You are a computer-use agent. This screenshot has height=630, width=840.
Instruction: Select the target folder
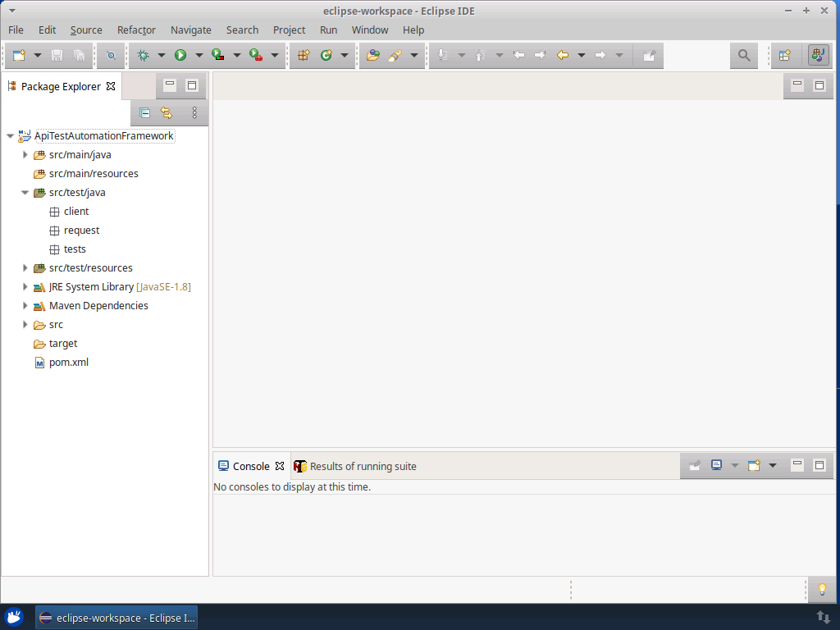coord(62,344)
